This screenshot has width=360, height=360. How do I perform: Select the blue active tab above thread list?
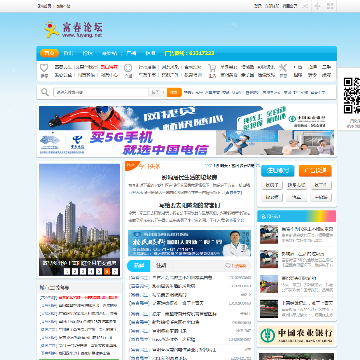pos(139,266)
